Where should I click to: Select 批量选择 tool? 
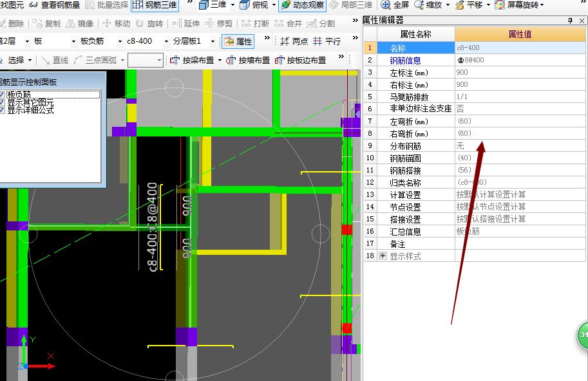point(107,5)
